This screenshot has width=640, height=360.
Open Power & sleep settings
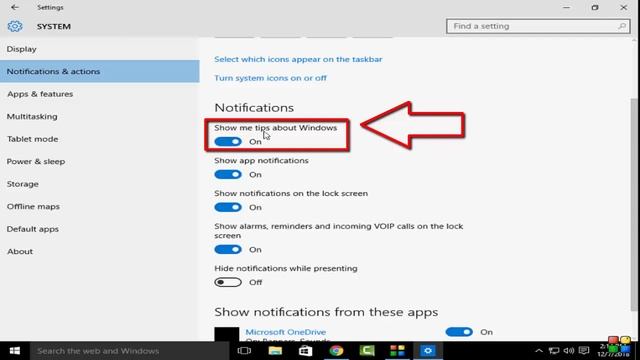point(100,161)
